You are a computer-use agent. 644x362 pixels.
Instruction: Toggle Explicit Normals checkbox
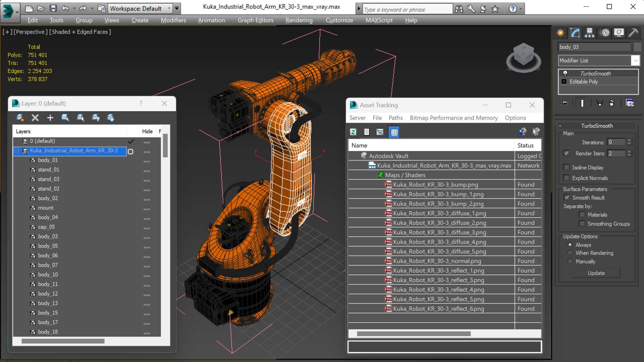(567, 178)
